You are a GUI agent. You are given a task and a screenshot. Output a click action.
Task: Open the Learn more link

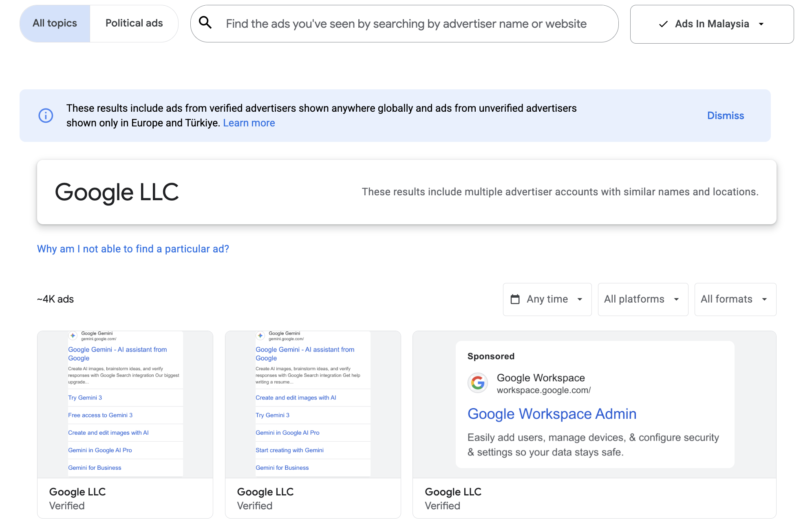point(249,123)
